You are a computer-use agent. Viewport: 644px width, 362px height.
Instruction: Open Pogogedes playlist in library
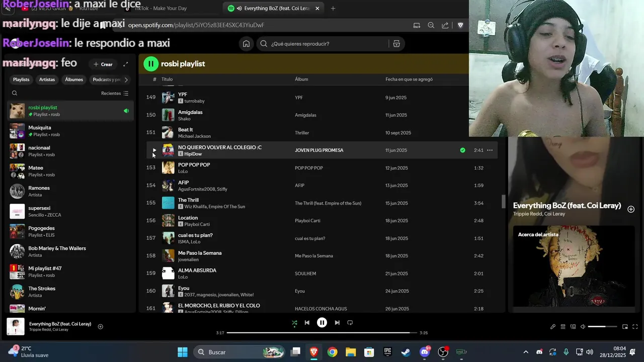point(70,231)
